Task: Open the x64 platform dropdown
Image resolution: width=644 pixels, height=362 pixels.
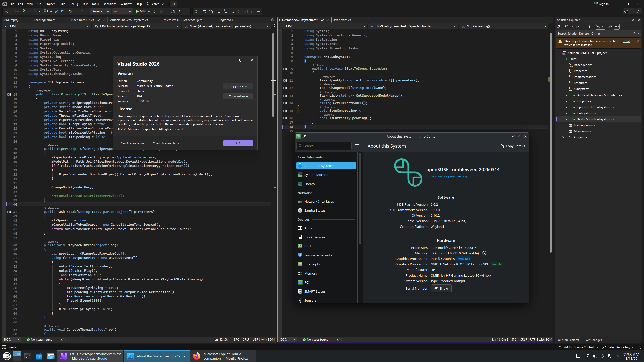Action: point(123,11)
